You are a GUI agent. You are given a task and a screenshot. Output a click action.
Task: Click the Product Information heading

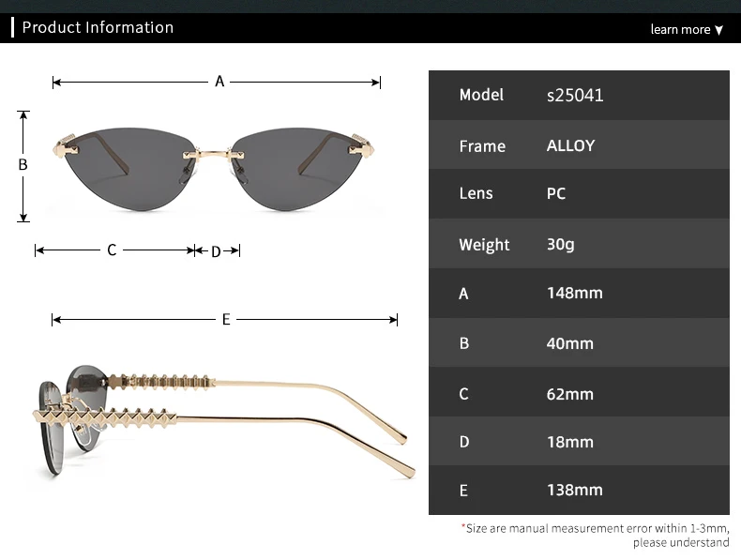click(x=98, y=27)
